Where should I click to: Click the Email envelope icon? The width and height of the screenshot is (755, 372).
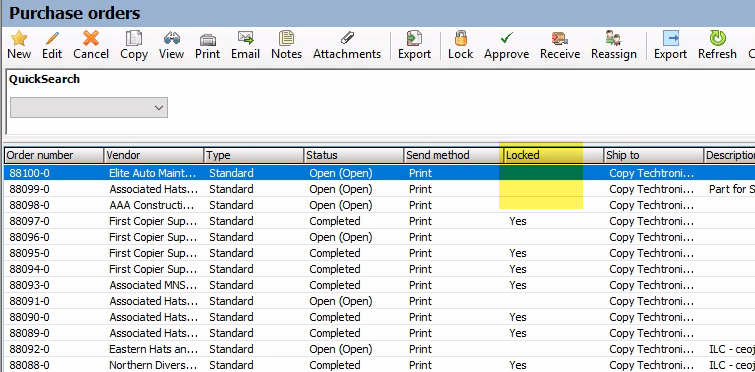[246, 38]
